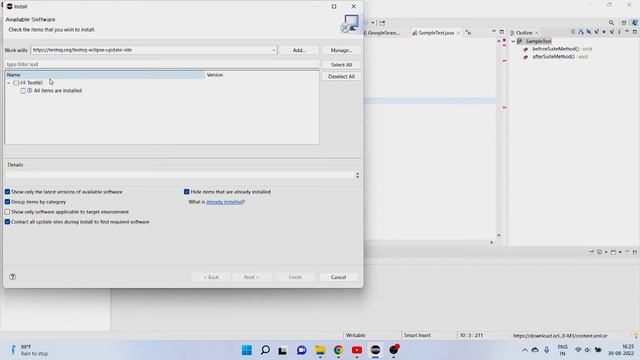Maximize the Outline view
Screen dimensions: 640x360
click(x=635, y=32)
